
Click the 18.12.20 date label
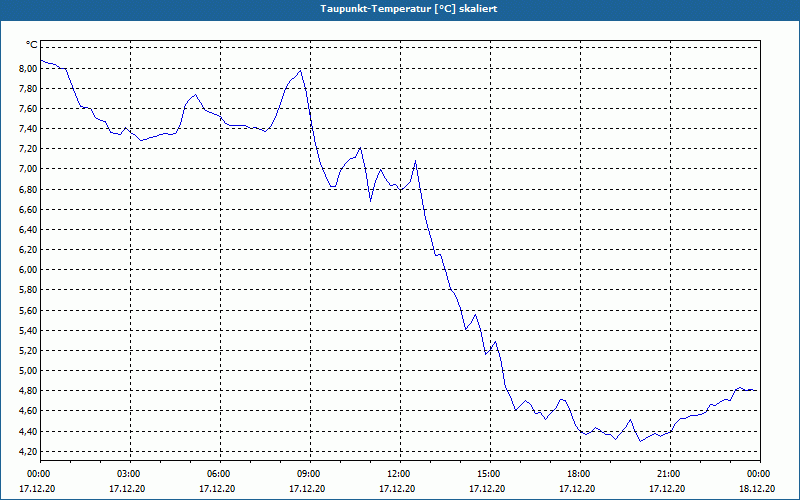[x=757, y=488]
